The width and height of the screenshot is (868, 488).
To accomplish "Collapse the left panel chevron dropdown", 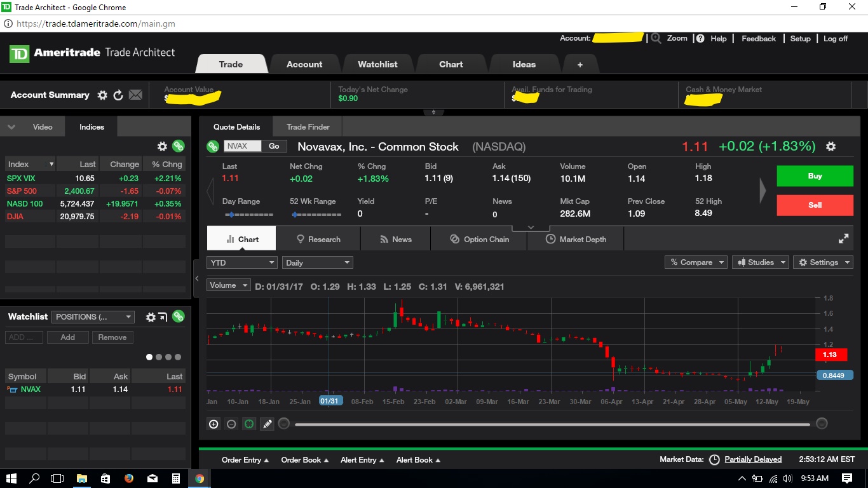I will (11, 127).
